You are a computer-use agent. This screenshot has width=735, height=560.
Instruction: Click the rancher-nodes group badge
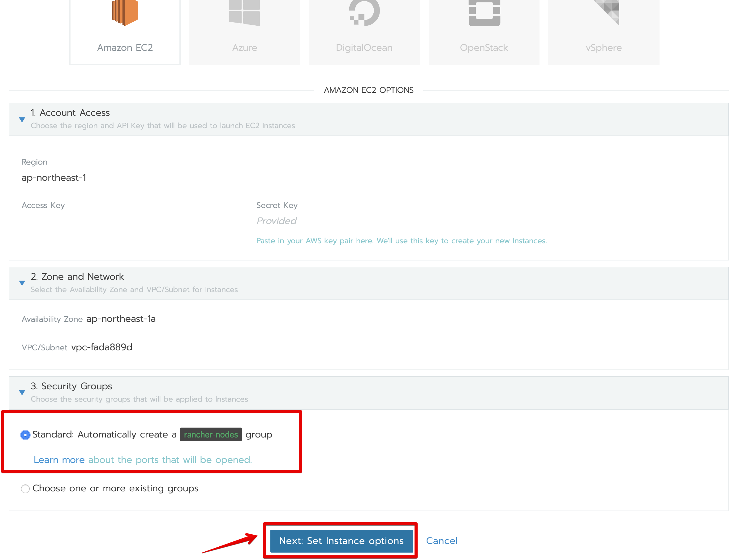click(211, 434)
